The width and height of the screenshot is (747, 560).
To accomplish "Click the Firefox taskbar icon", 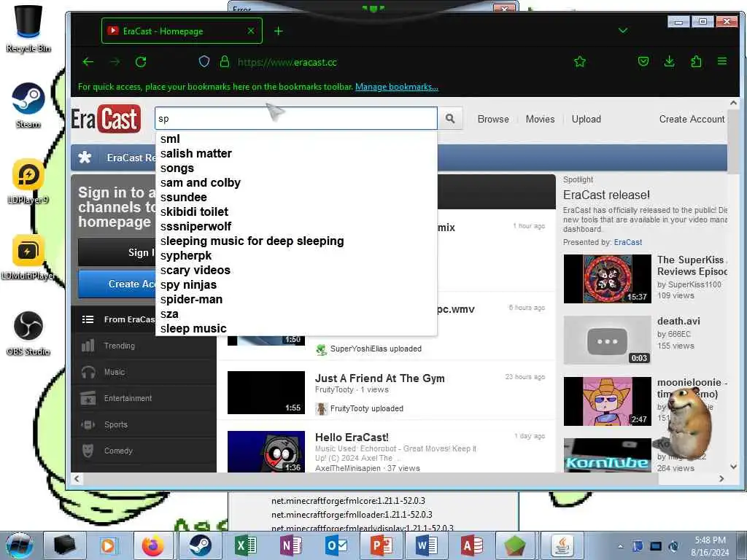I will pos(152,545).
